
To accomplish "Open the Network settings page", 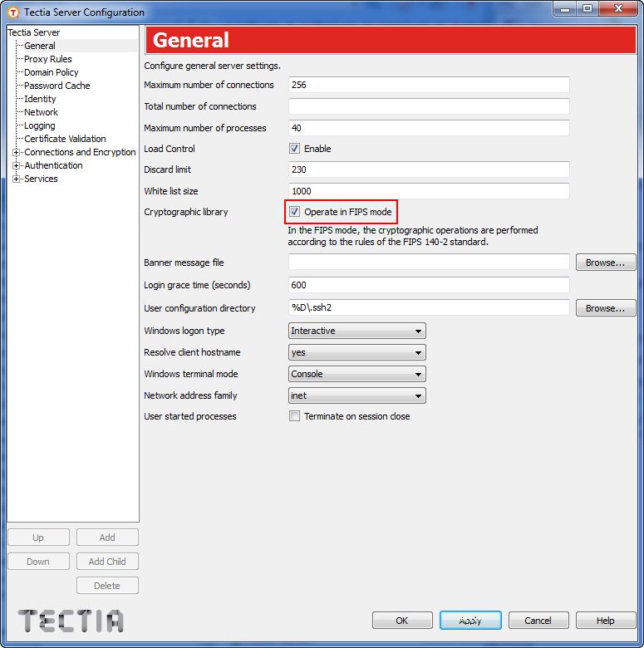I will (41, 112).
